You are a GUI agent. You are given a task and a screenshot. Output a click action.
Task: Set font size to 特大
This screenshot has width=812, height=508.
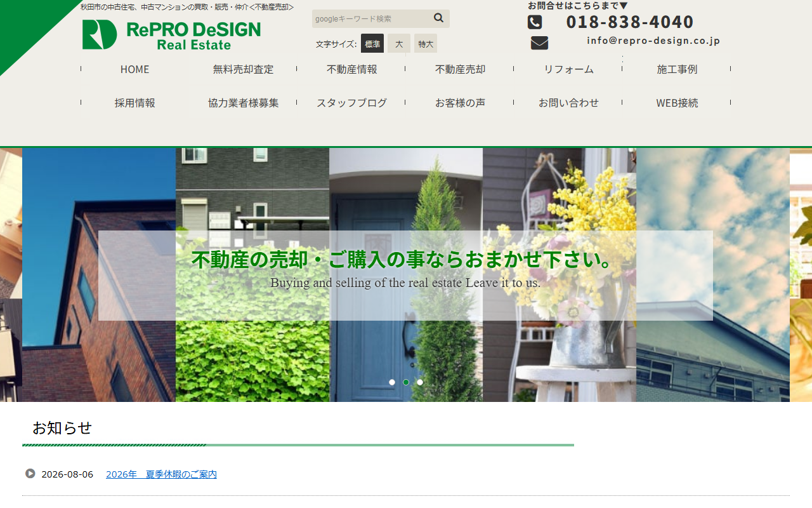pos(426,43)
